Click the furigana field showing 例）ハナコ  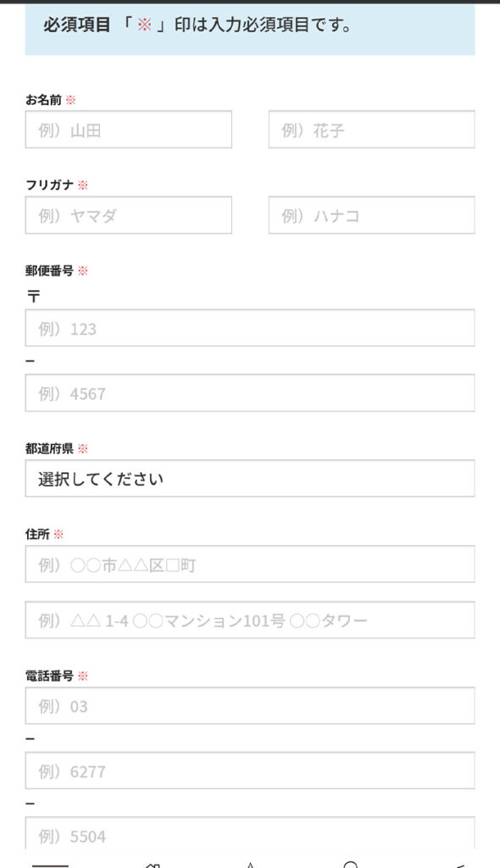pos(370,215)
